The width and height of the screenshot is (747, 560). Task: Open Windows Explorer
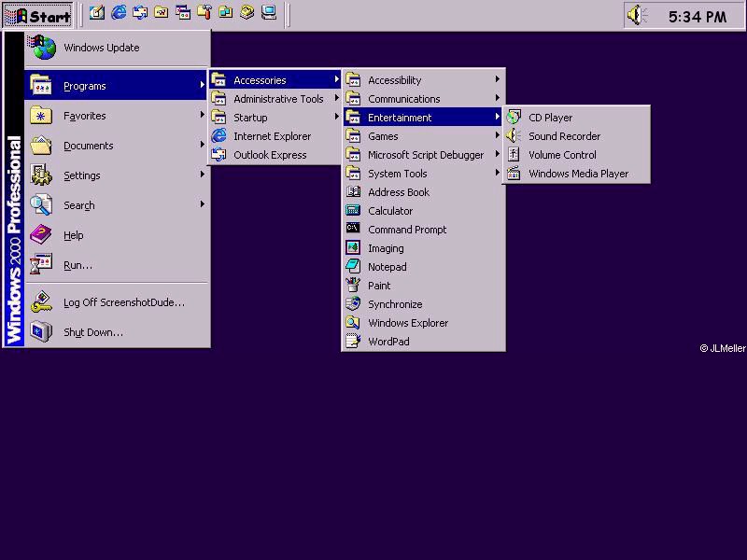coord(423,323)
